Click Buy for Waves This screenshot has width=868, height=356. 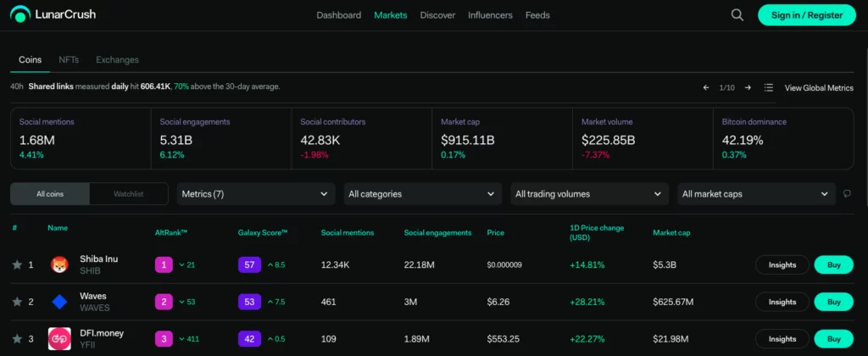834,302
